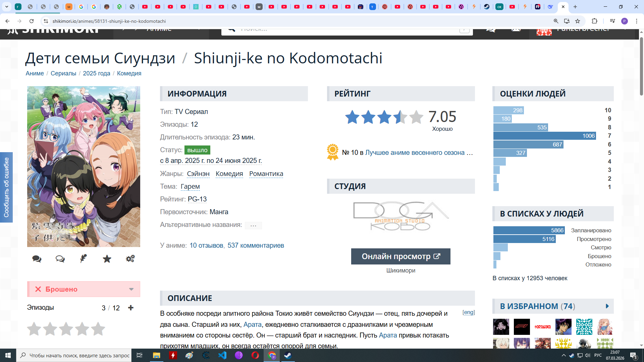Toggle the favorite star under the poster
This screenshot has width=644, height=362.
[107, 259]
